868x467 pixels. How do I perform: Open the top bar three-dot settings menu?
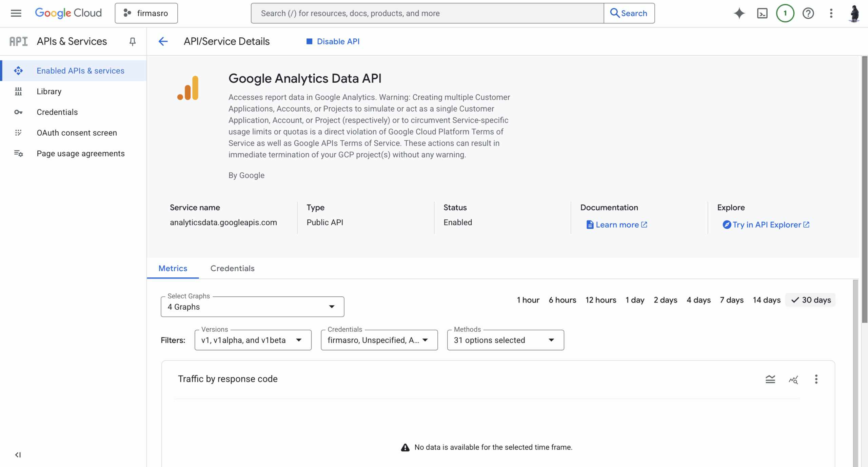pos(831,13)
